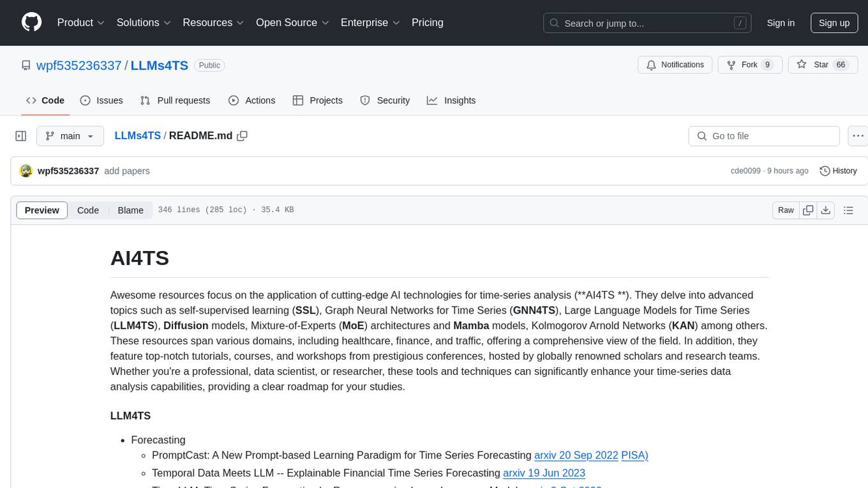Copy raw file contents icon
This screenshot has width=868, height=488.
click(x=808, y=210)
